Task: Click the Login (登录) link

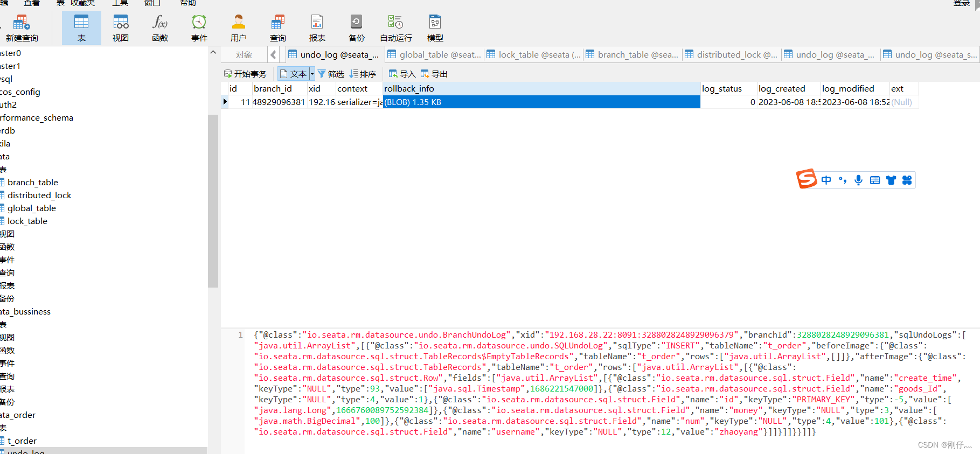Action: click(962, 3)
